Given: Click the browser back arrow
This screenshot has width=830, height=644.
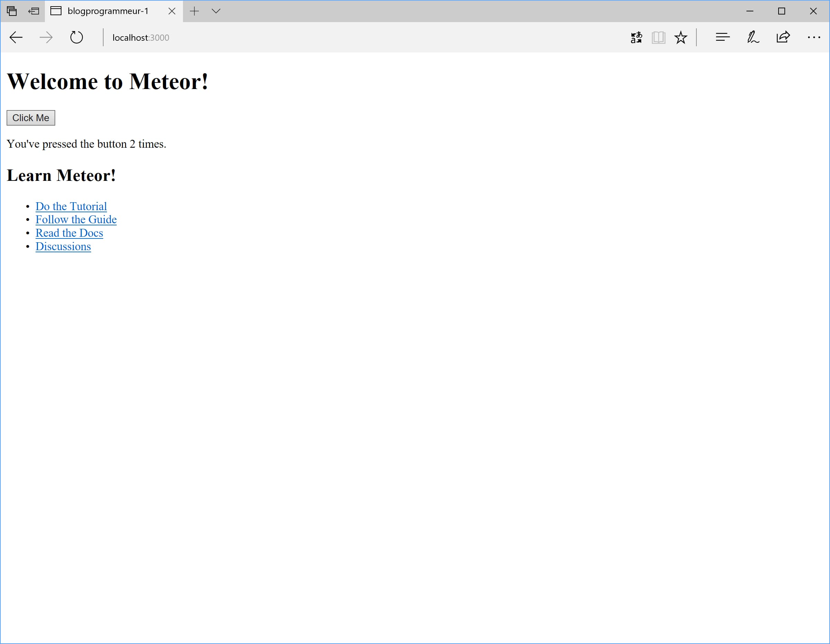Looking at the screenshot, I should point(16,37).
